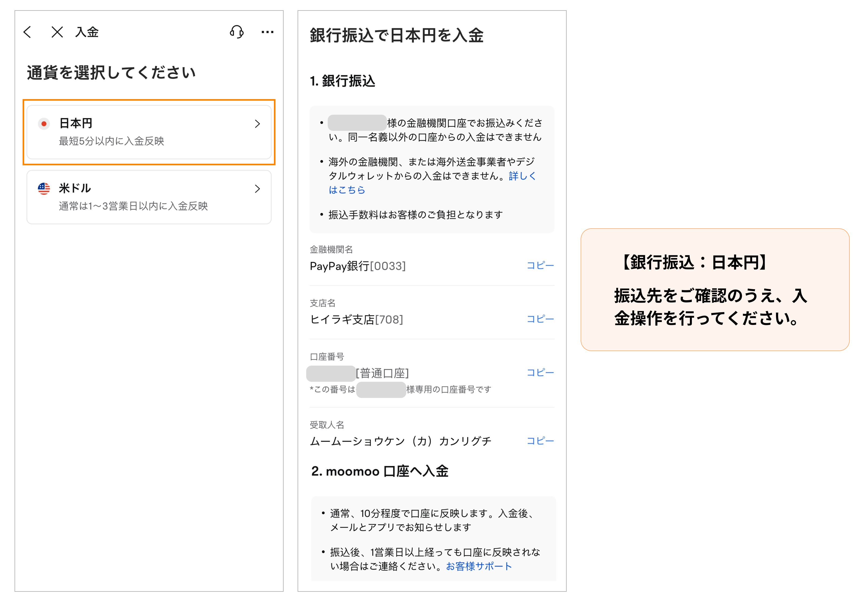Copy the 口座番号 account number

click(x=540, y=373)
